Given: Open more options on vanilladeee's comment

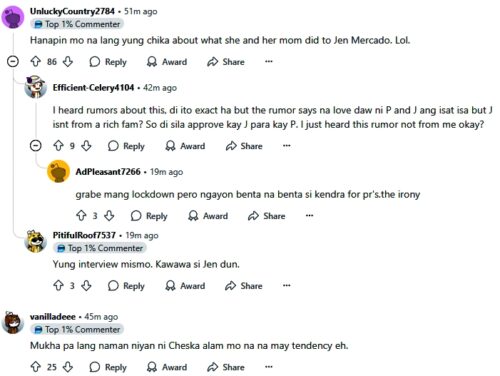Looking at the screenshot, I should point(269,367).
